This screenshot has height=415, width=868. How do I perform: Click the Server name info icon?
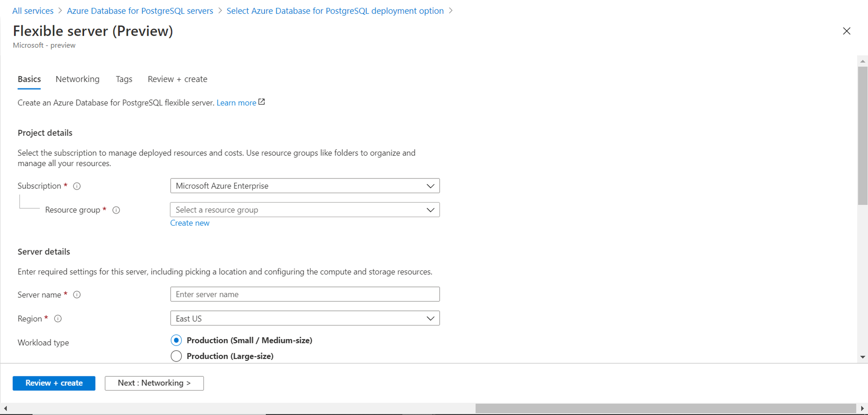(x=77, y=295)
